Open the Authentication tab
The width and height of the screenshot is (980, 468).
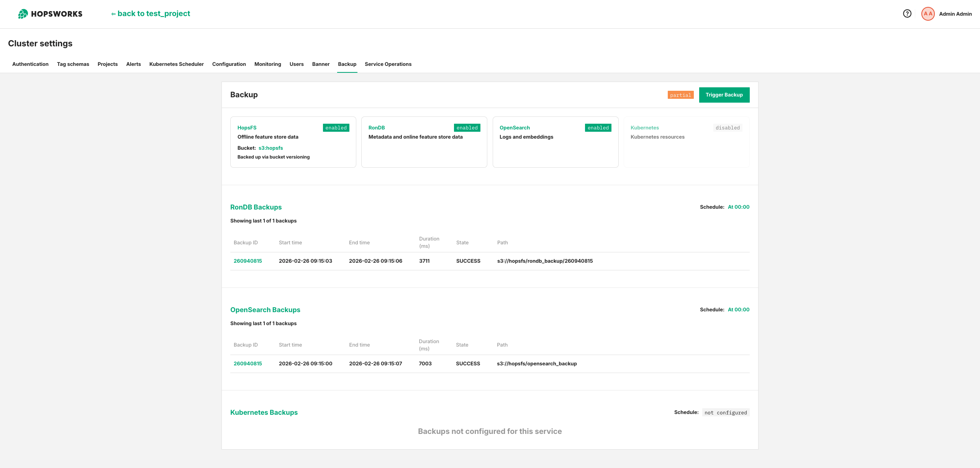[x=30, y=64]
